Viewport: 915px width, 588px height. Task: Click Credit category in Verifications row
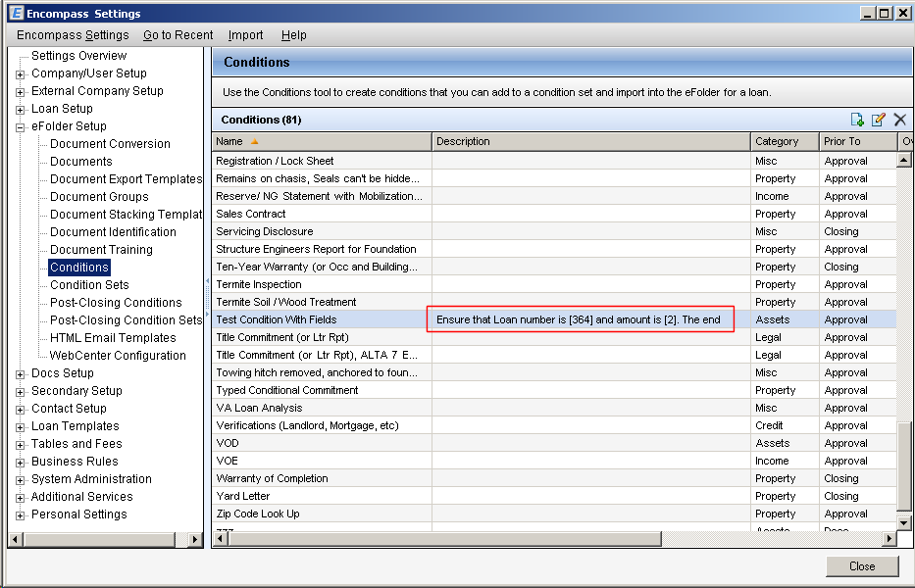click(769, 426)
